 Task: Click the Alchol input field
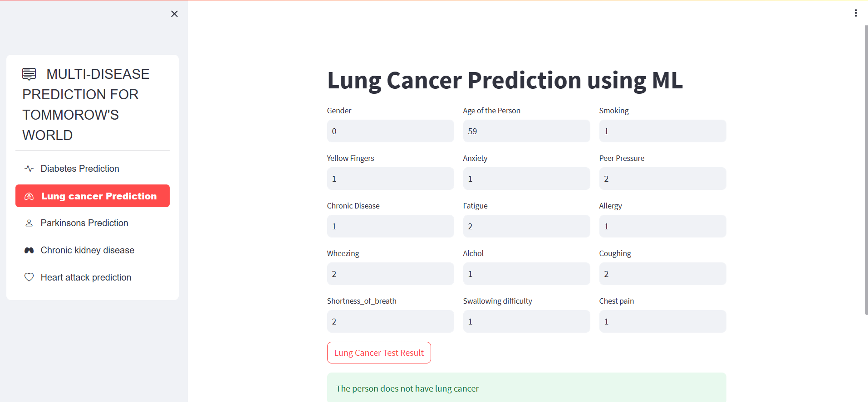(x=526, y=274)
